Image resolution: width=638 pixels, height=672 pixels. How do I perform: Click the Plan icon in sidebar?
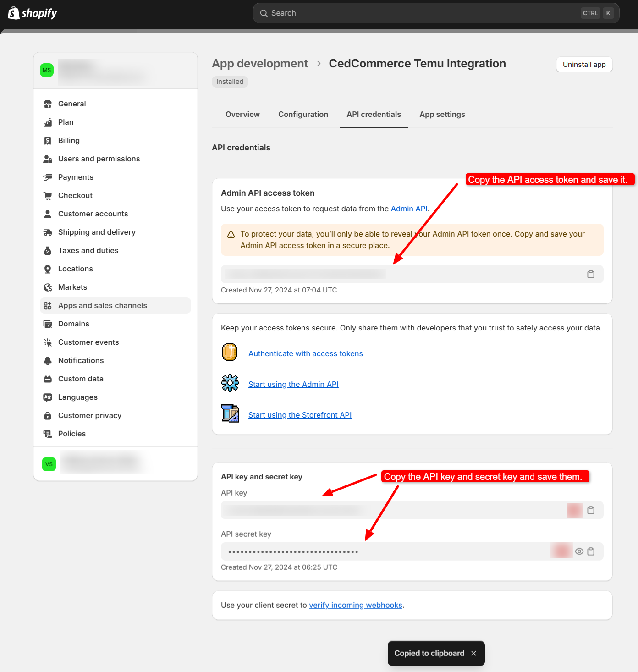pos(48,122)
